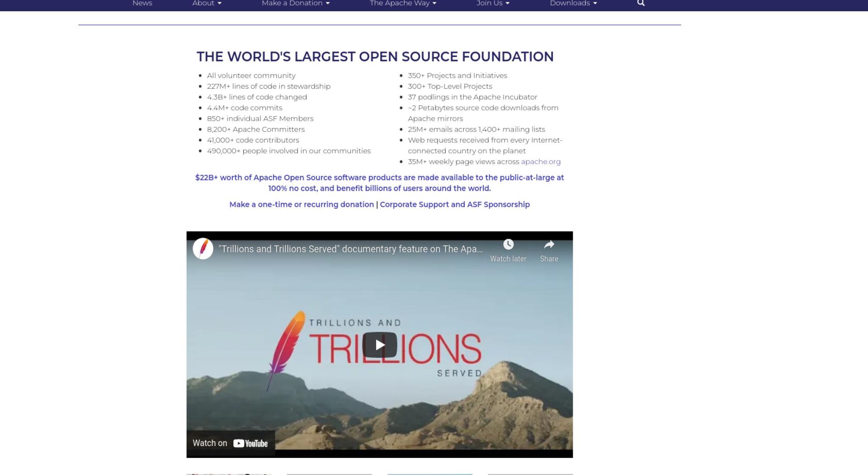Follow the apache.org link
The width and height of the screenshot is (868, 475).
541,161
